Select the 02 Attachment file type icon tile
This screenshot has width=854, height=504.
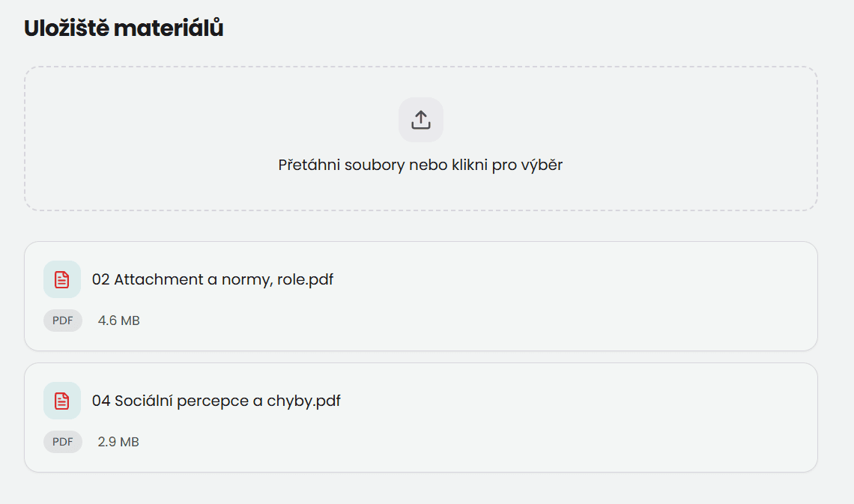pyautogui.click(x=62, y=279)
